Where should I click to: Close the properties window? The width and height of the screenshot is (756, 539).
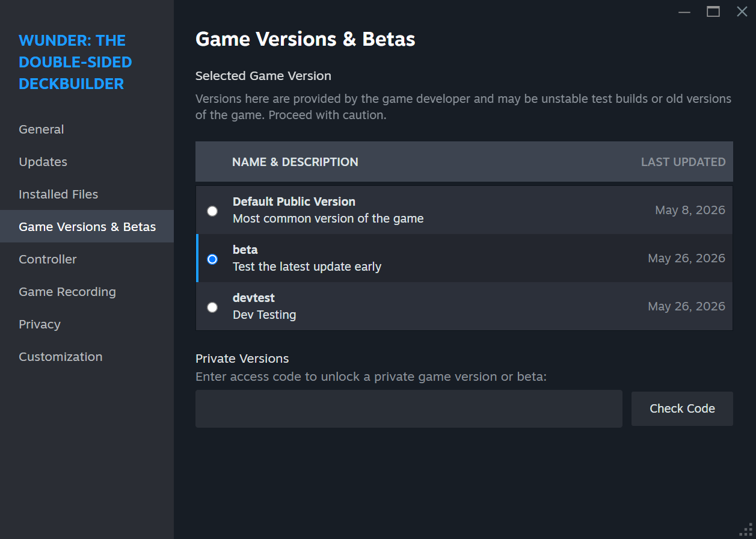pos(742,11)
